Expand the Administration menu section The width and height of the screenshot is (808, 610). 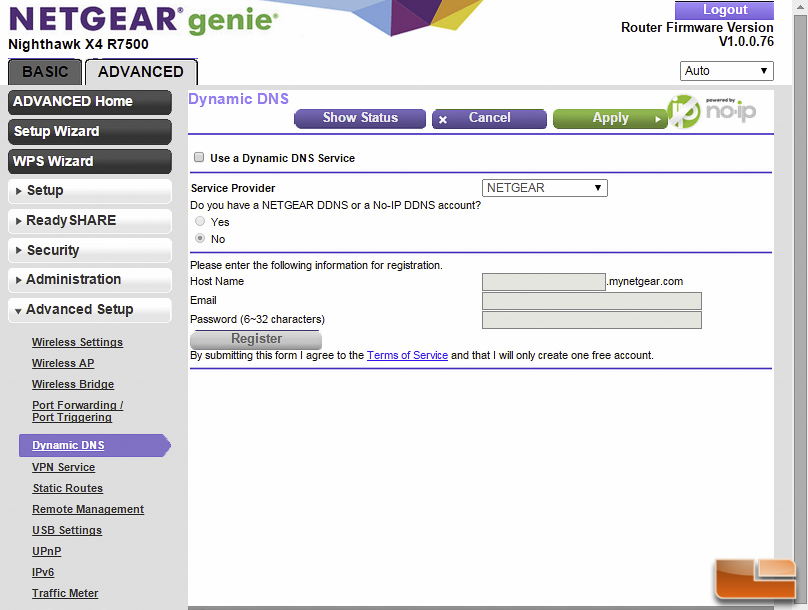tap(90, 280)
